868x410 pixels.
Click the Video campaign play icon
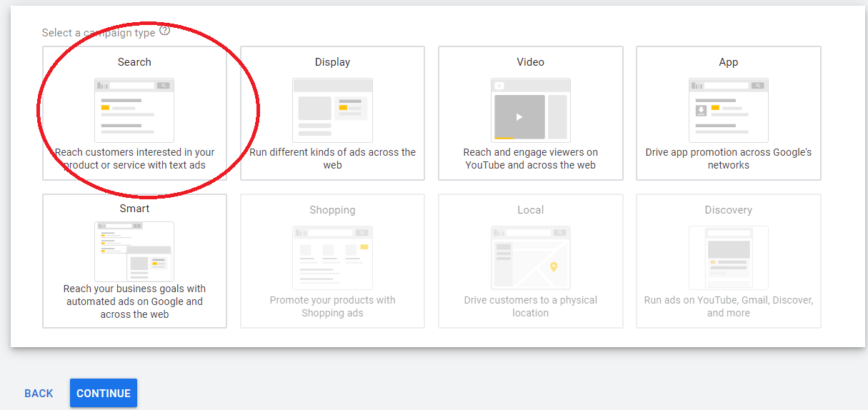[x=519, y=116]
